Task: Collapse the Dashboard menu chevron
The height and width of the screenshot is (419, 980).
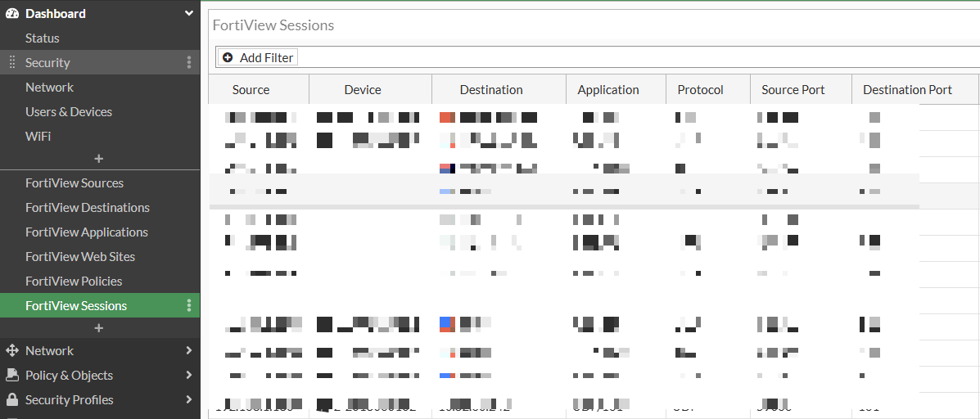Action: [189, 13]
